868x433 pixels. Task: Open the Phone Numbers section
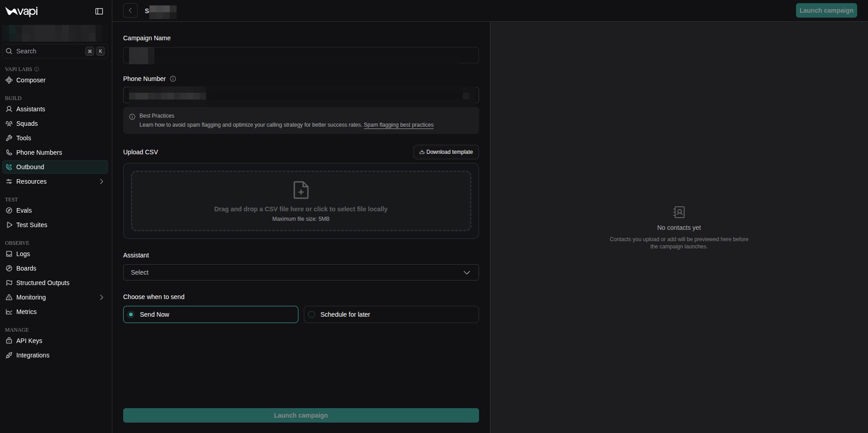[55, 152]
